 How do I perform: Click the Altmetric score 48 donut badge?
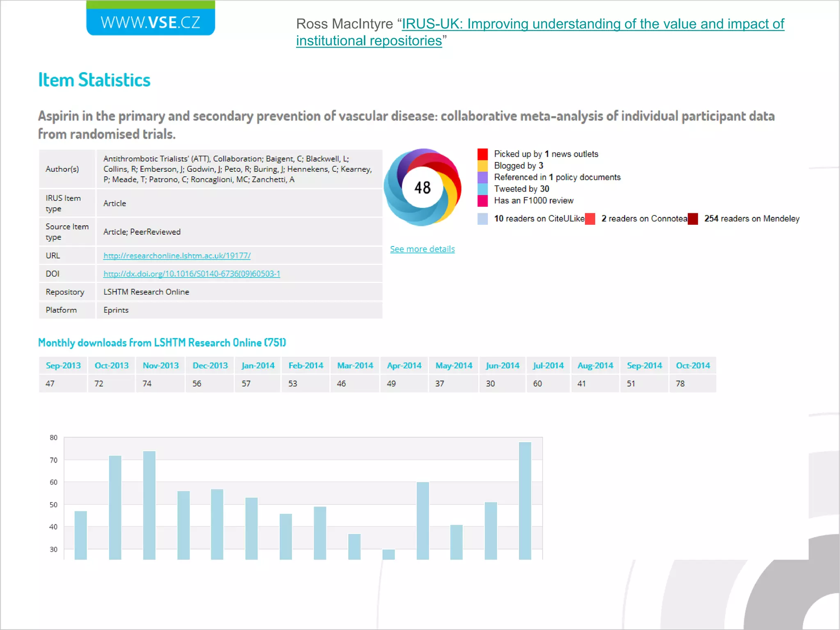click(422, 187)
